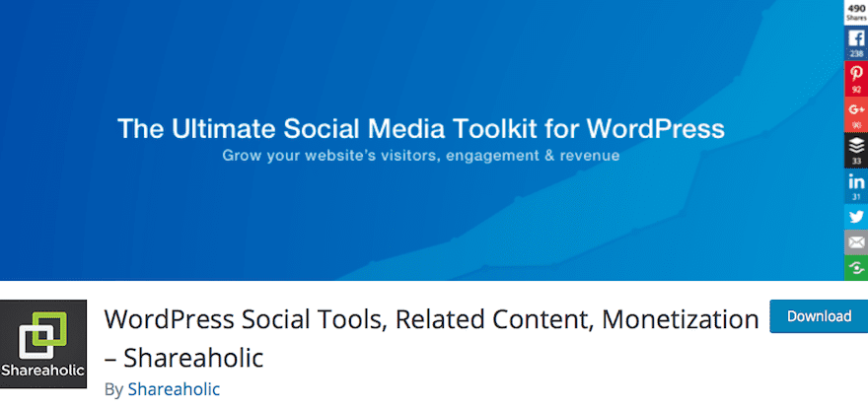Viewport: 868px width, 409px height.
Task: Pin this page to Pinterest
Action: point(856,79)
